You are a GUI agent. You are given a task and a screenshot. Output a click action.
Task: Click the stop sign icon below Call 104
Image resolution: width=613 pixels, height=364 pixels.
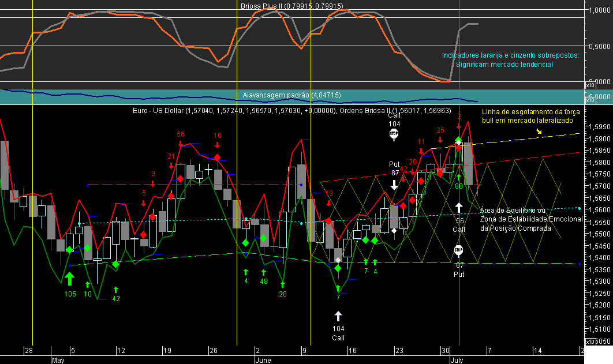point(394,134)
